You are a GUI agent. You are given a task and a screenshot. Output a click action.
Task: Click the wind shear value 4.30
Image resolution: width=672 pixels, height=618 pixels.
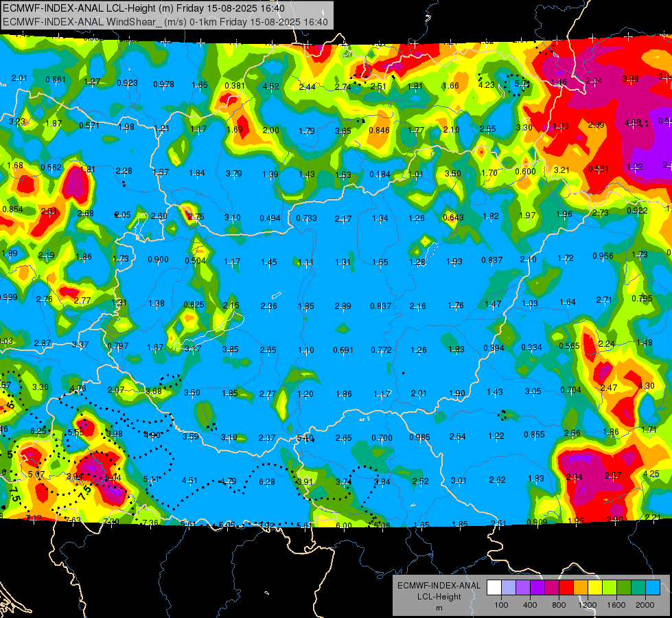tap(647, 385)
